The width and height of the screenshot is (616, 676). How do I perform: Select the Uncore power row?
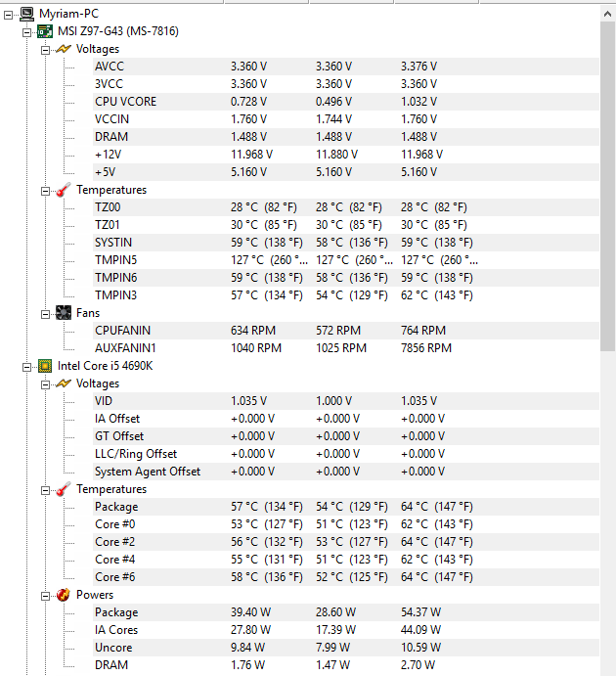click(x=346, y=648)
